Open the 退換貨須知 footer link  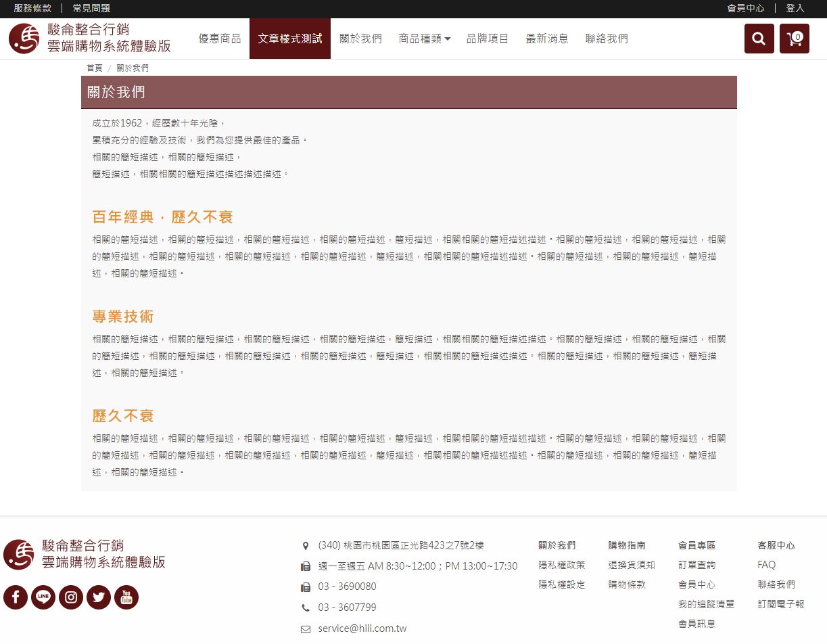pos(632,565)
